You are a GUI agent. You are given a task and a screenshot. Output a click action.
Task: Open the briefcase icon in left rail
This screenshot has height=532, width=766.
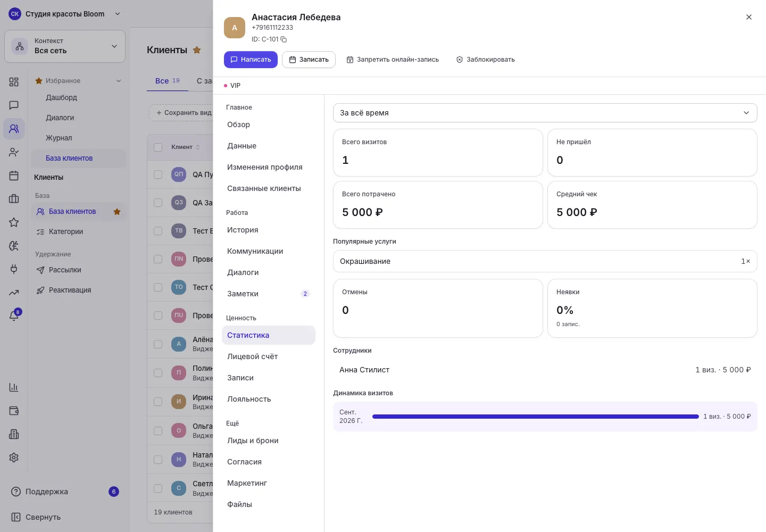(x=14, y=199)
